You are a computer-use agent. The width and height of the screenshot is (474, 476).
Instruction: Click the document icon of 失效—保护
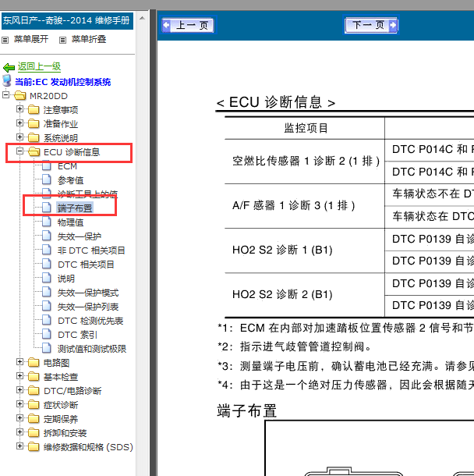(x=47, y=236)
